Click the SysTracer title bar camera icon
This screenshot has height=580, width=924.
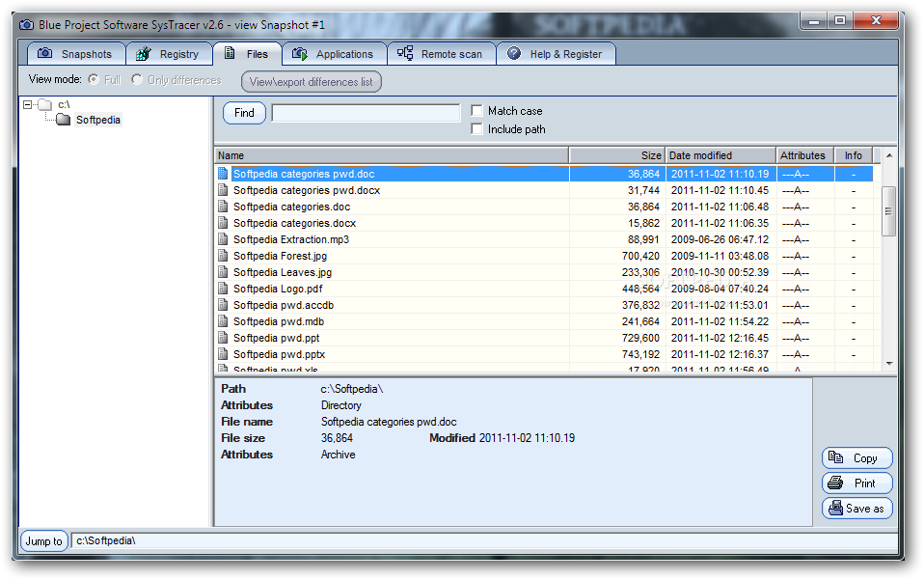pos(26,25)
